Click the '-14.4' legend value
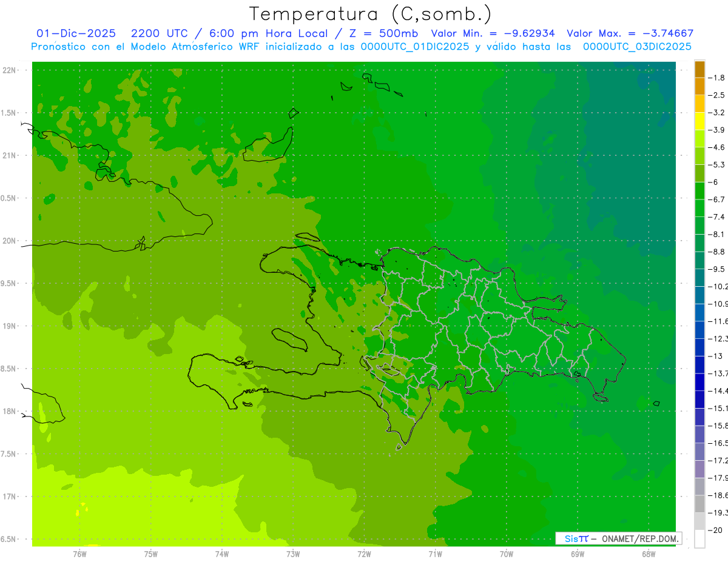This screenshot has width=728, height=562. click(x=718, y=391)
